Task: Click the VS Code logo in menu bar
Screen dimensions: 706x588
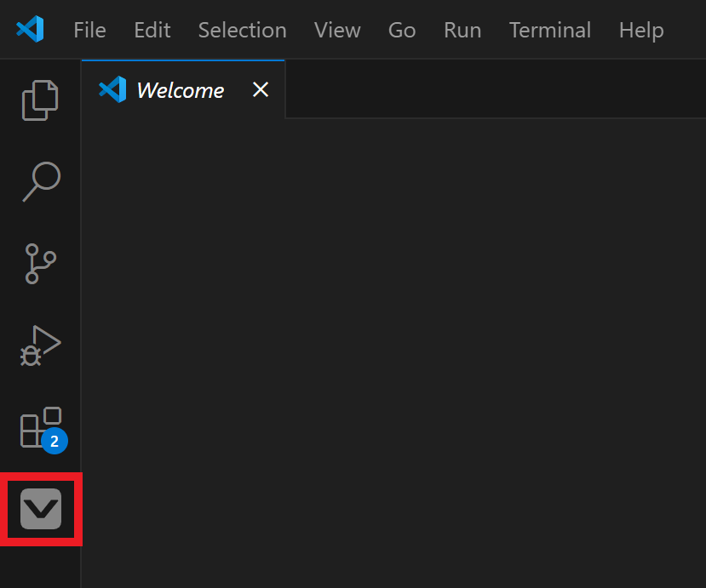Action: (x=31, y=29)
